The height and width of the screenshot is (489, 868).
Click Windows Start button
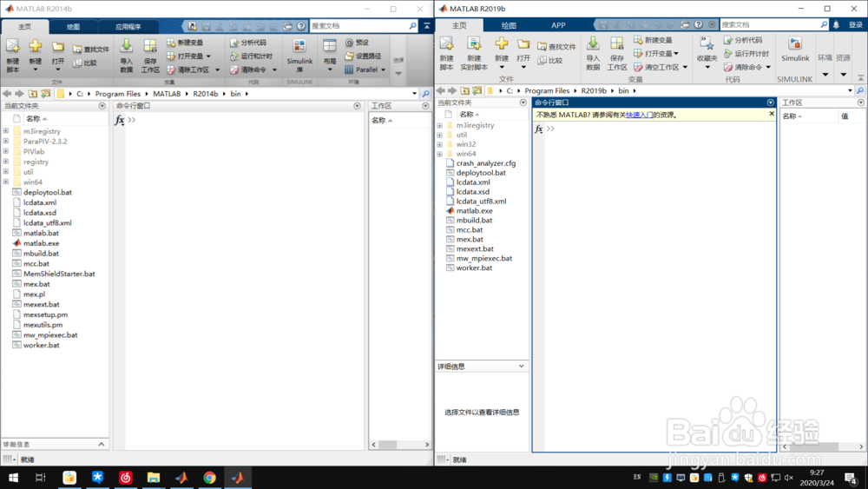pos(13,478)
